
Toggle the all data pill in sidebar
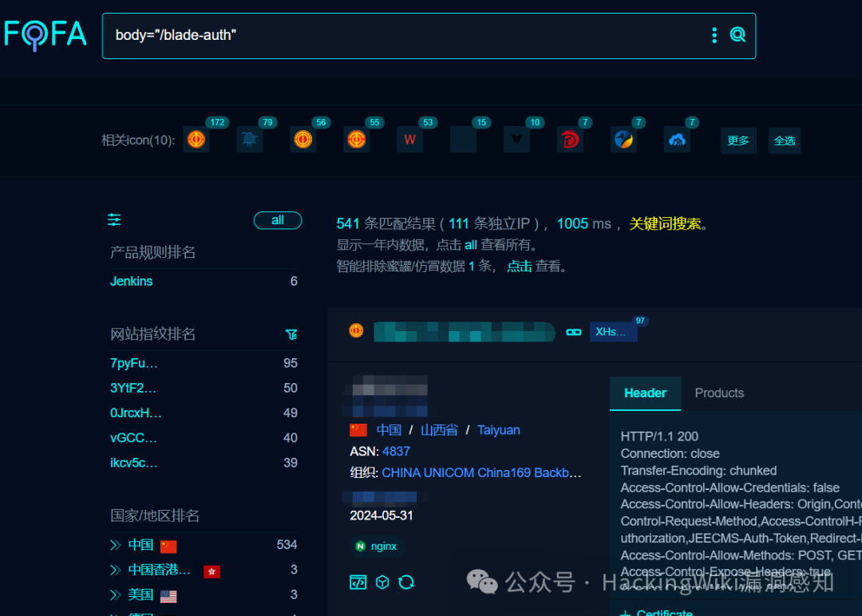pyautogui.click(x=278, y=220)
